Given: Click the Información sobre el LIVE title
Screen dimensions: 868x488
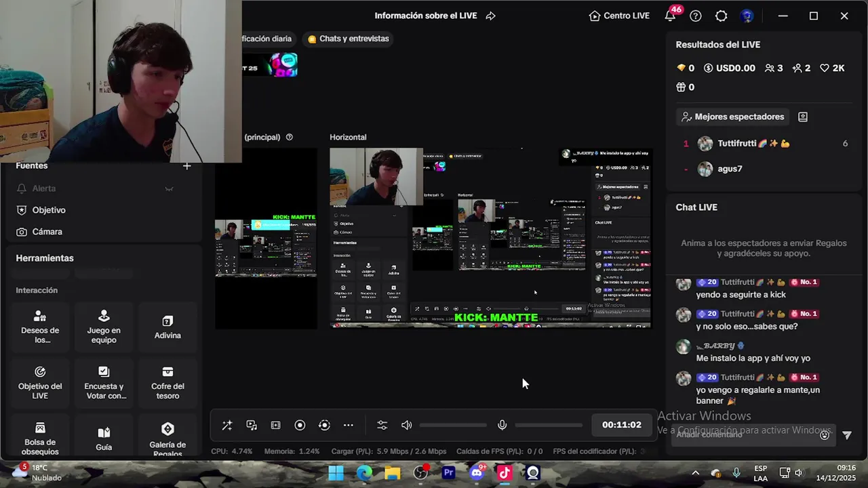Looking at the screenshot, I should pyautogui.click(x=426, y=16).
